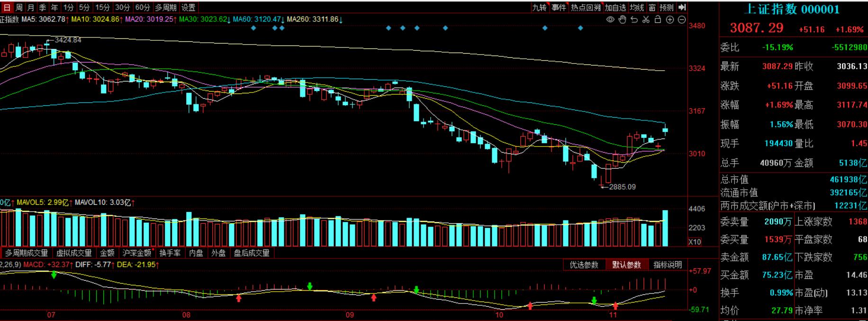Click the 两市成交额 value 12231亿
The image size is (868, 321).
[x=850, y=205]
